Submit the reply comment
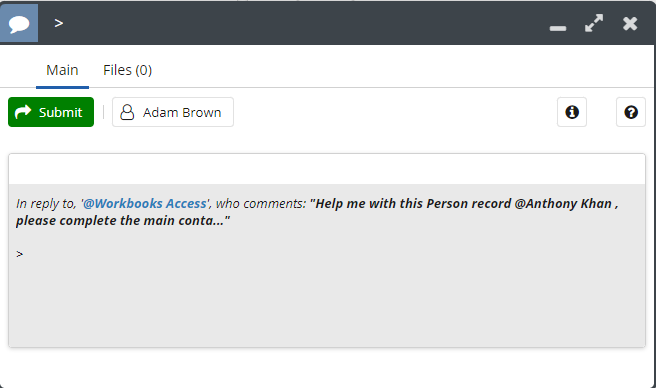Screen dimensions: 656x388 point(51,112)
